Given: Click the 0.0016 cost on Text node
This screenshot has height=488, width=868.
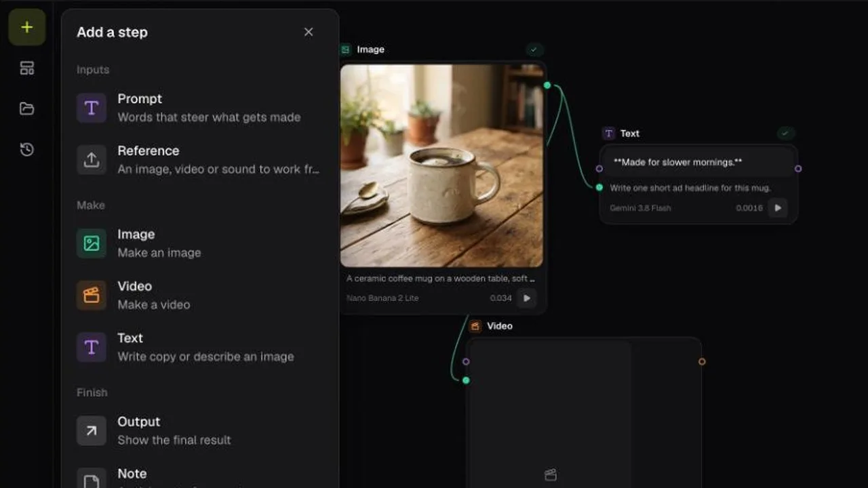Looking at the screenshot, I should 749,208.
